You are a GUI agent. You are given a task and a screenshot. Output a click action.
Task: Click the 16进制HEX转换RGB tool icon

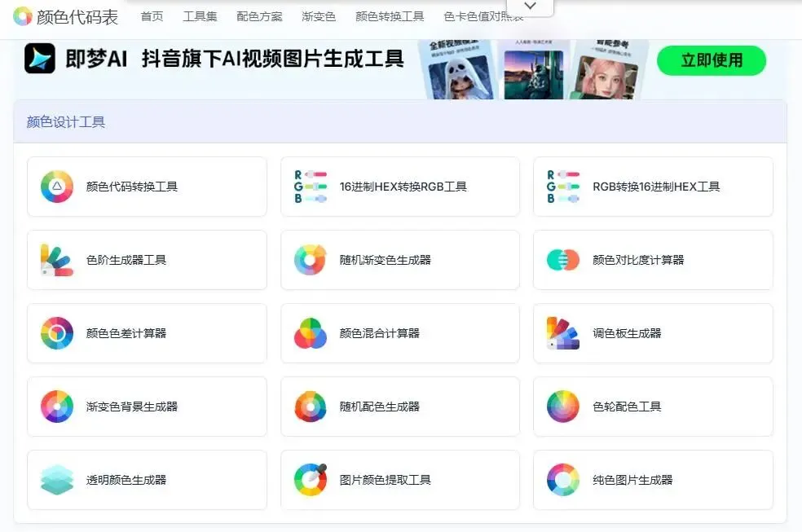coord(310,186)
